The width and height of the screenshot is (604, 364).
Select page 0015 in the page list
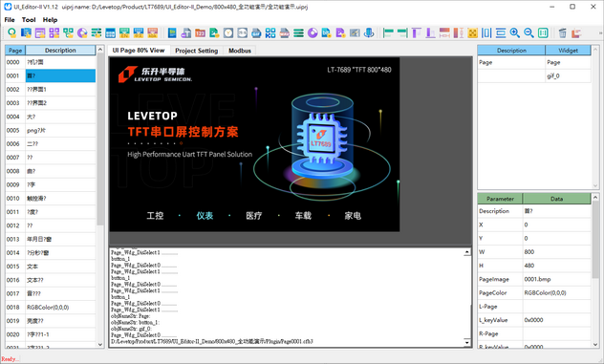pyautogui.click(x=51, y=267)
